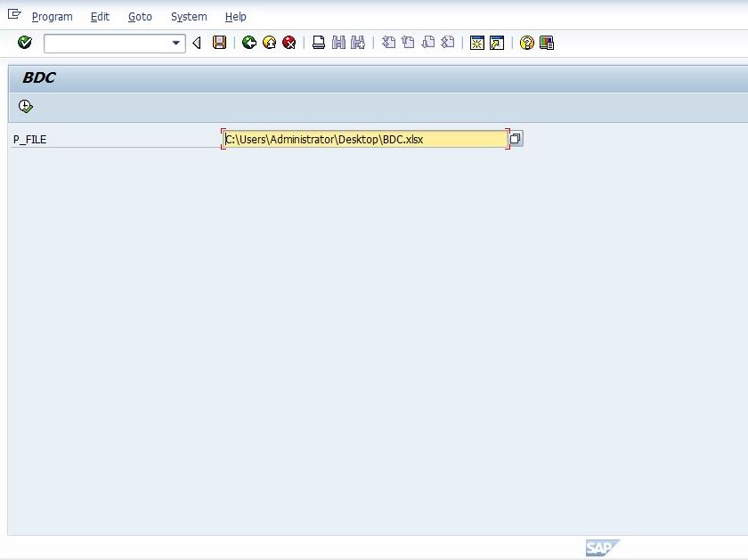Viewport: 748px width, 560px height.
Task: Customize local layout icon
Action: 547,42
